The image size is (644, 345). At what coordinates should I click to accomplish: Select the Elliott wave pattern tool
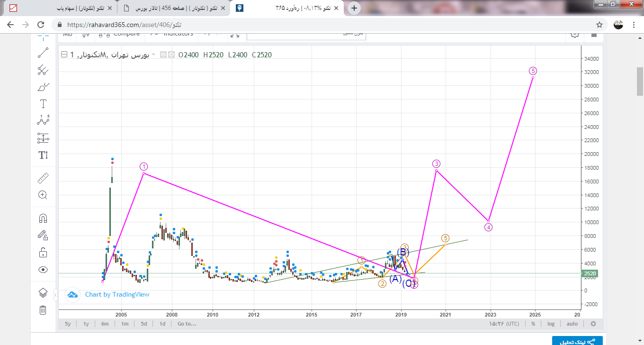tap(43, 121)
